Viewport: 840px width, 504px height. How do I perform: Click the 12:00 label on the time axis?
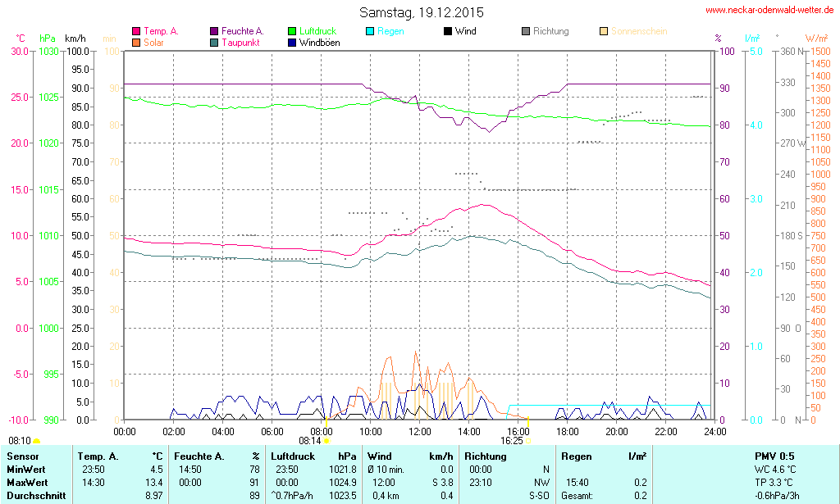click(x=419, y=431)
